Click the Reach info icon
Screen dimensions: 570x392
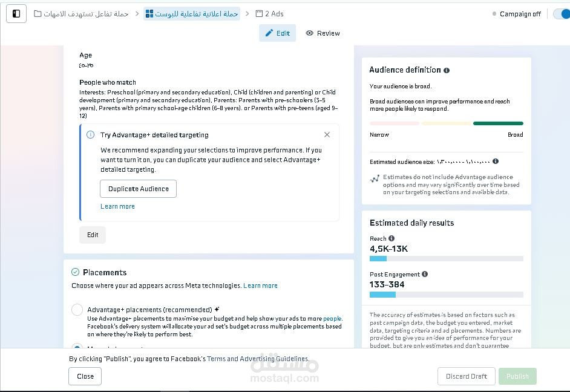(391, 238)
